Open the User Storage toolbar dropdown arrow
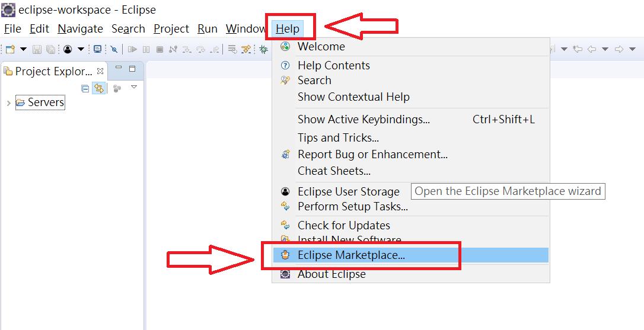The height and width of the screenshot is (330, 644). coord(81,50)
